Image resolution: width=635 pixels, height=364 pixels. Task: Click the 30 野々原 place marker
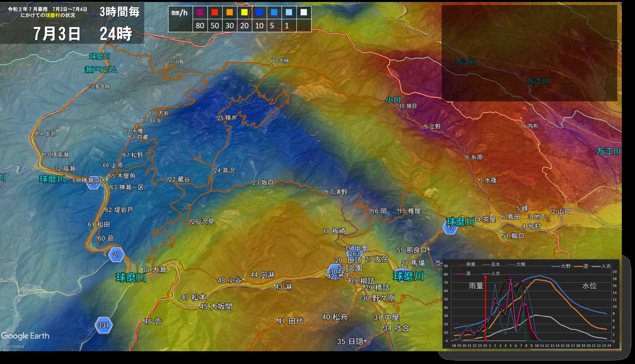(x=378, y=298)
